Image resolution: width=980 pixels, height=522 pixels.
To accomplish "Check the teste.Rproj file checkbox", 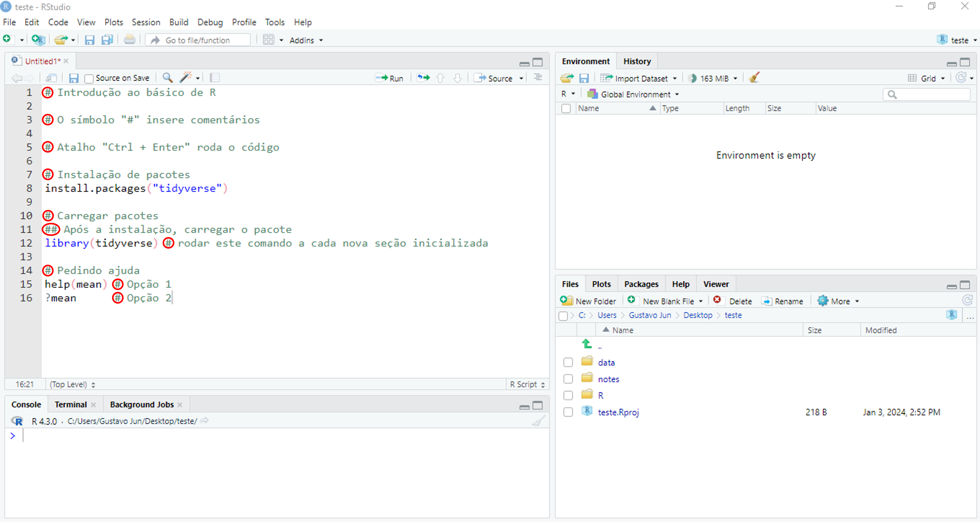I will tap(568, 412).
